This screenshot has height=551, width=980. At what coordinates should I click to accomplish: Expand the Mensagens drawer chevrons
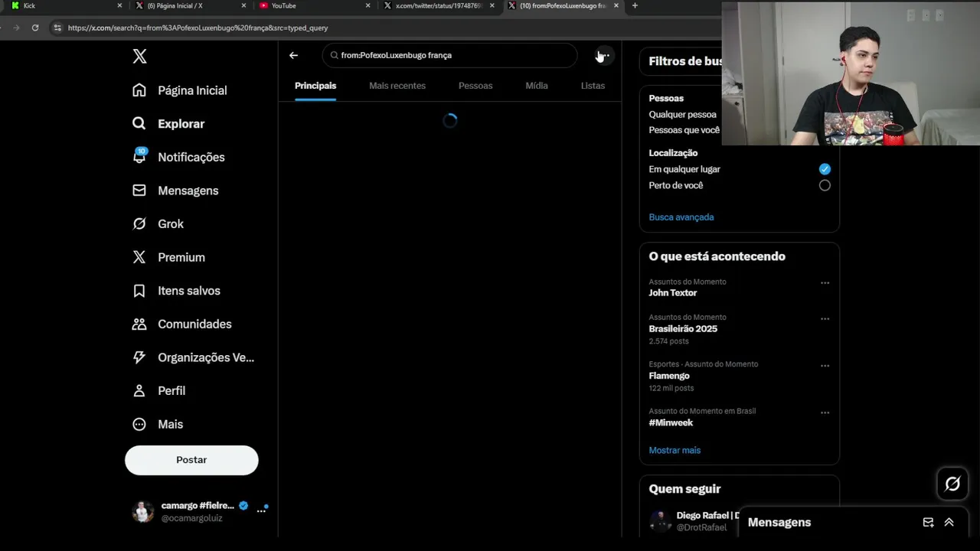(x=949, y=522)
